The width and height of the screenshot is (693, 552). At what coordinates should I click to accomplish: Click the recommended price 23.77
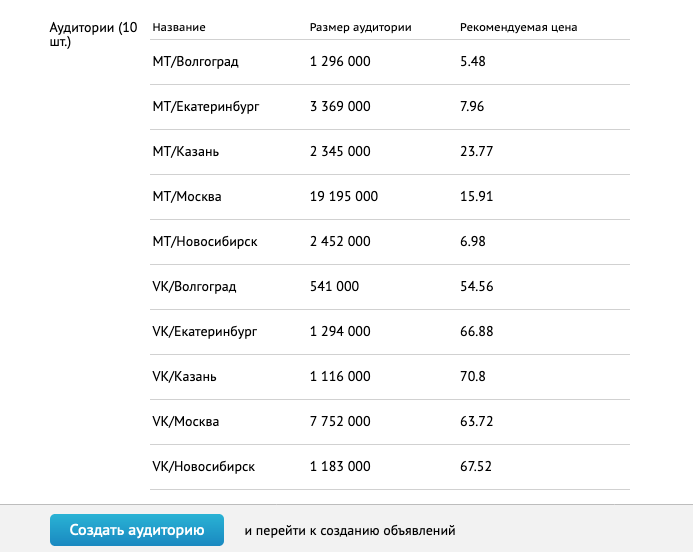coord(476,152)
